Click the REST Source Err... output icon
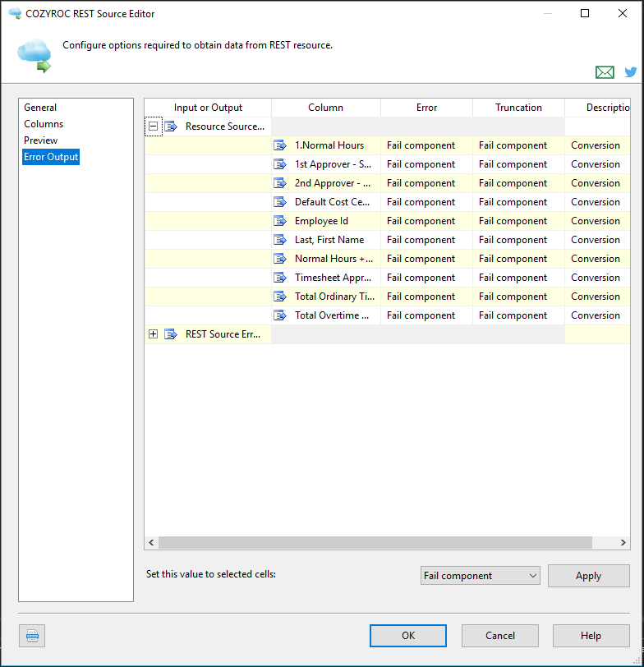The height and width of the screenshot is (667, 644). click(x=171, y=334)
